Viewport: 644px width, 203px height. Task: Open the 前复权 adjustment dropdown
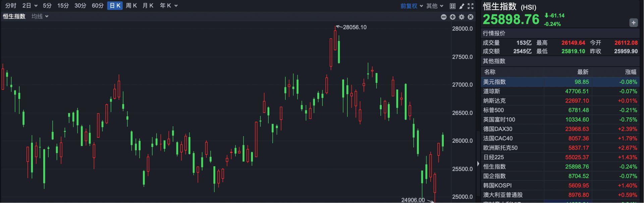(x=412, y=6)
